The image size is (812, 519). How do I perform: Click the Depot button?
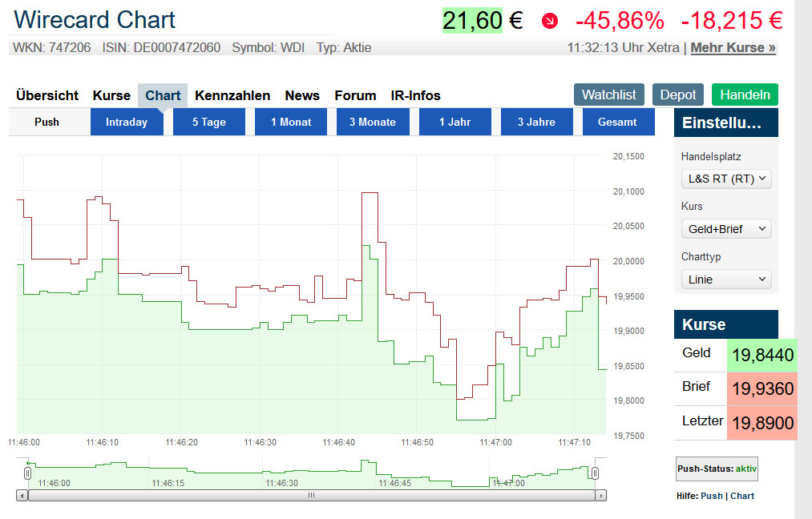[678, 95]
